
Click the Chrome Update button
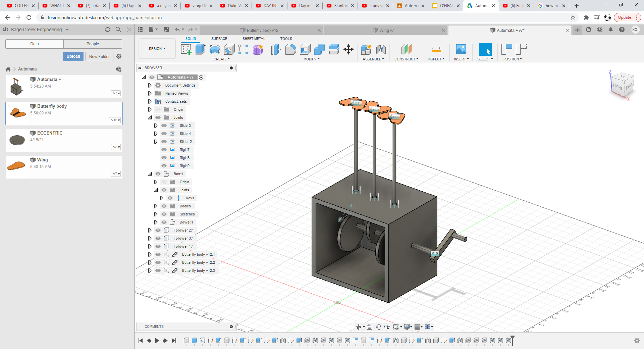[627, 17]
